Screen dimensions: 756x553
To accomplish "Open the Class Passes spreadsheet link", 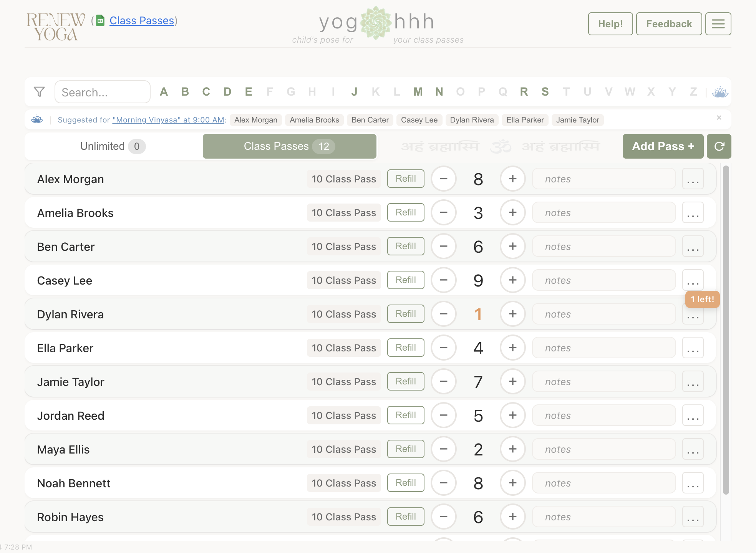I will point(142,21).
